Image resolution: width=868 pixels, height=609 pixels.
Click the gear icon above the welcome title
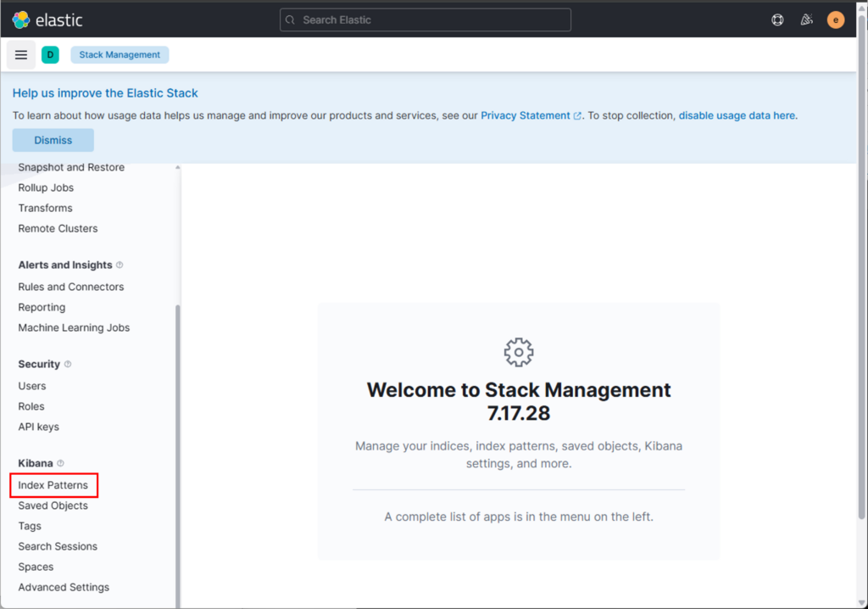point(519,352)
